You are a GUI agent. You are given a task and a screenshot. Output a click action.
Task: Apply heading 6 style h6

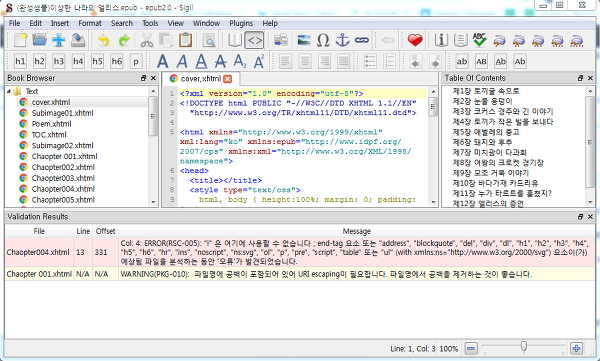117,61
